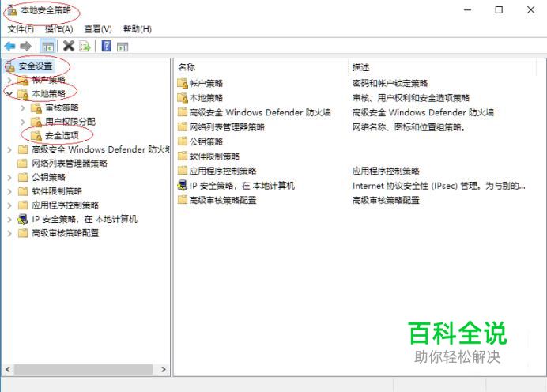Click the 审核、用户权利和安全选项策略 description

(x=411, y=98)
